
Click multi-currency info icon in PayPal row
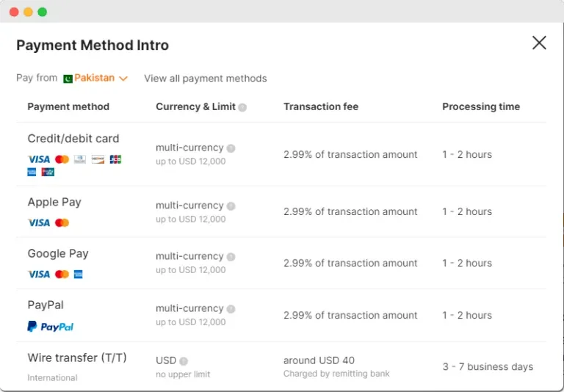point(231,309)
